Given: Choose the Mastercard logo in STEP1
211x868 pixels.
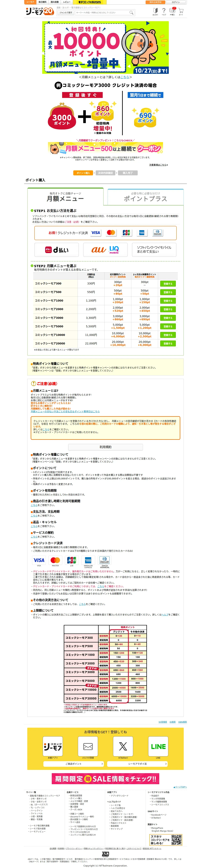Looking at the screenshot, I should (x=111, y=233).
